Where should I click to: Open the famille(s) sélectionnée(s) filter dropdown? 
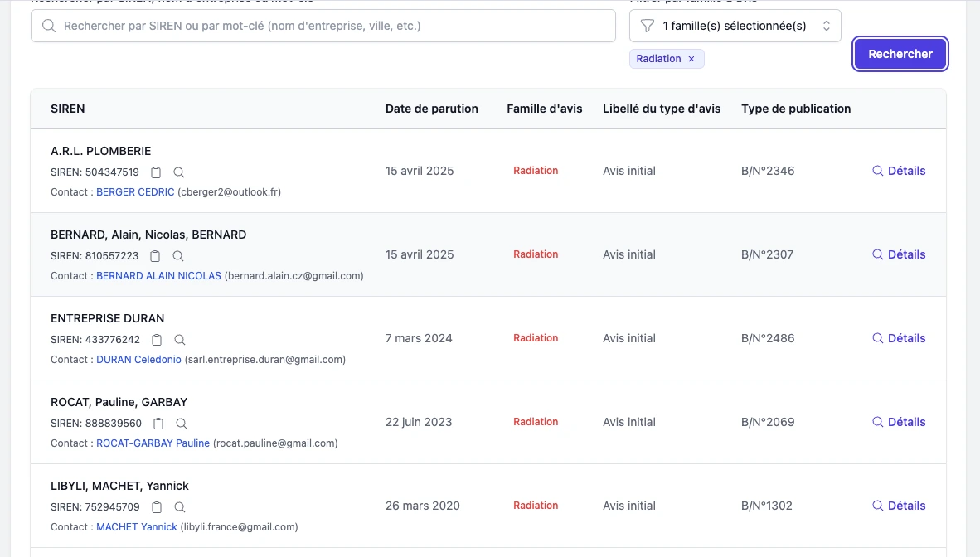pos(735,26)
